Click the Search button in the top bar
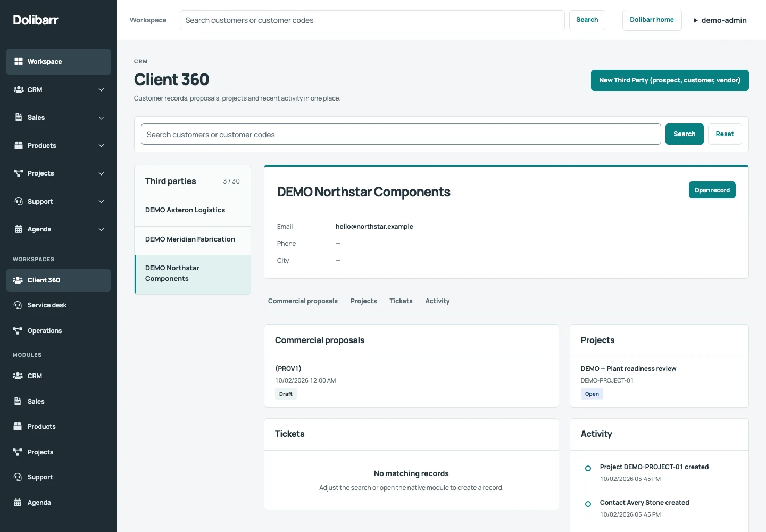 coord(587,20)
